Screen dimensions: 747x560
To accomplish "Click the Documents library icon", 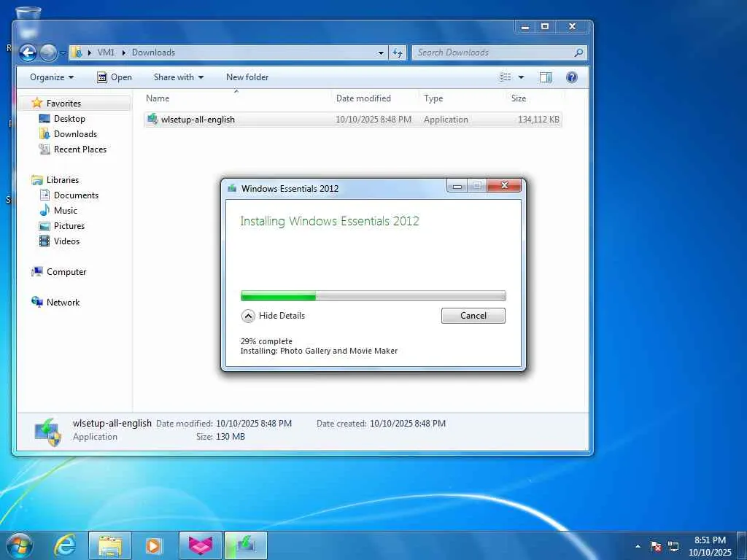I will [x=44, y=195].
